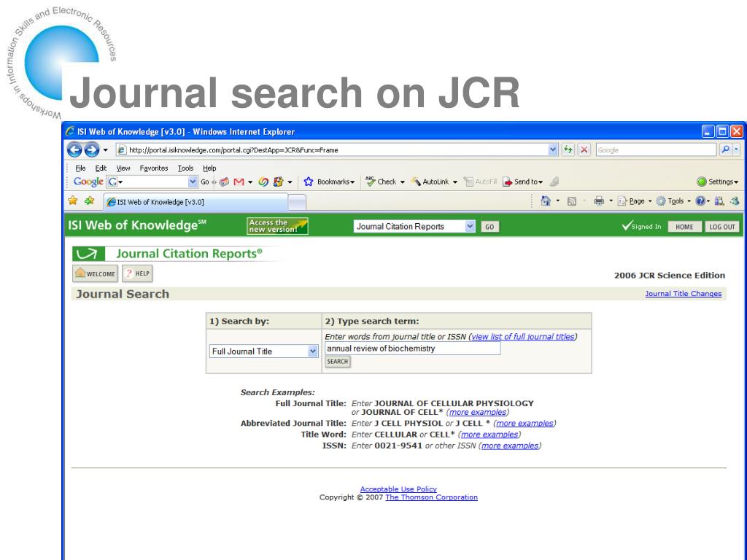Open the Google toolbar Settings
The image size is (747, 560).
point(717,182)
